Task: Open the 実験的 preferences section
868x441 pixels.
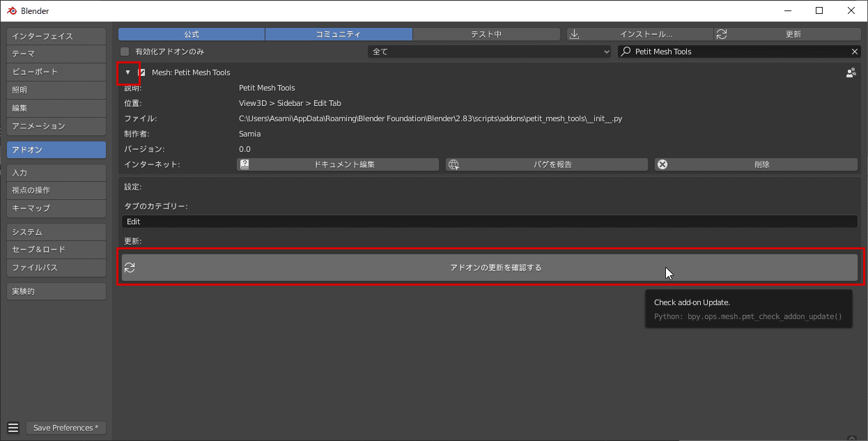Action: pyautogui.click(x=56, y=291)
